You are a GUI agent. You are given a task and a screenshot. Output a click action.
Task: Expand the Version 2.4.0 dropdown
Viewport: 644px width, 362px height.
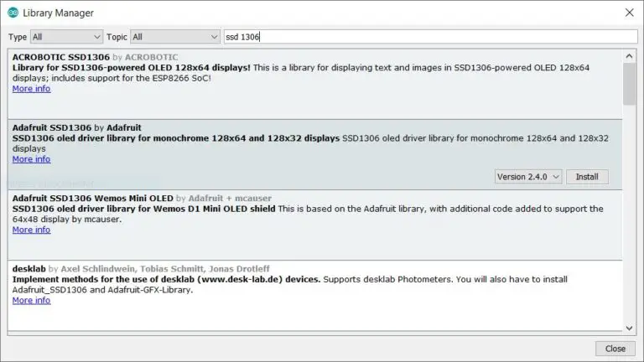pyautogui.click(x=528, y=177)
